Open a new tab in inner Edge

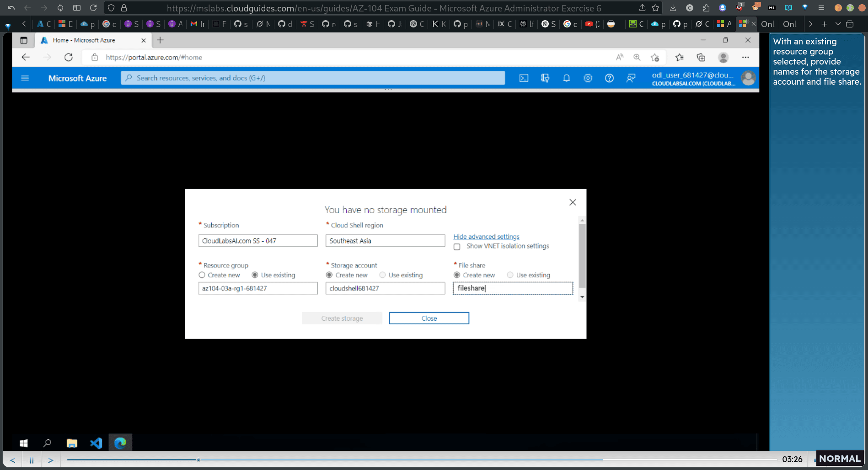point(160,40)
